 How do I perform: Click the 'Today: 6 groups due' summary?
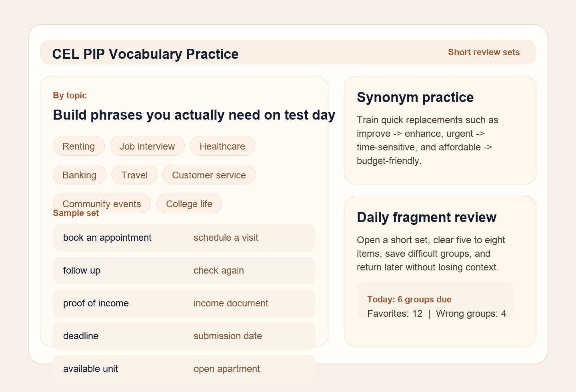[x=409, y=299]
